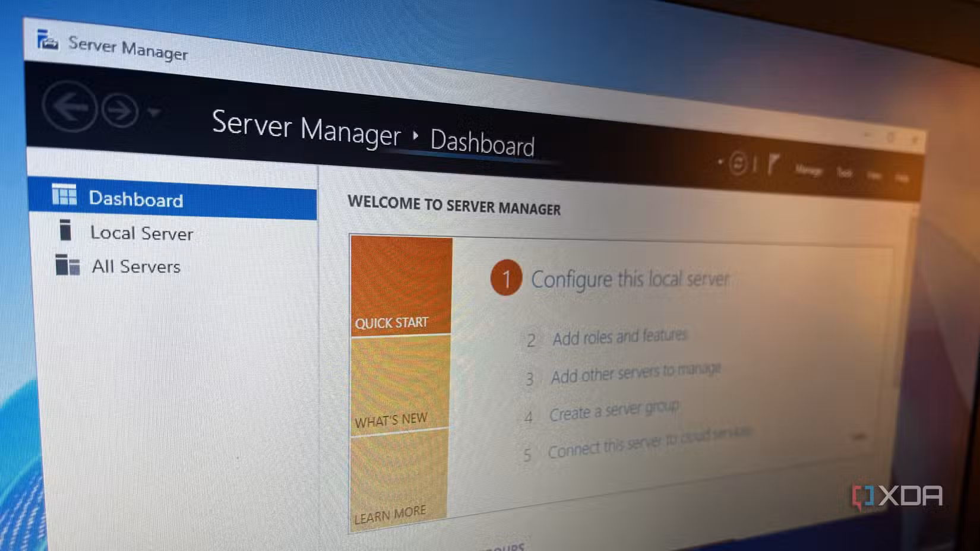Click Configure this local server link
The width and height of the screenshot is (980, 551).
(x=630, y=279)
